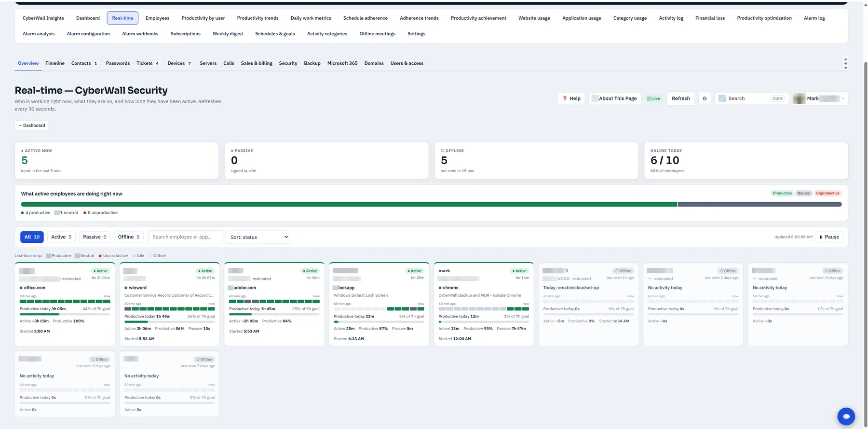
Task: Open Offline meetings section
Action: pos(377,34)
